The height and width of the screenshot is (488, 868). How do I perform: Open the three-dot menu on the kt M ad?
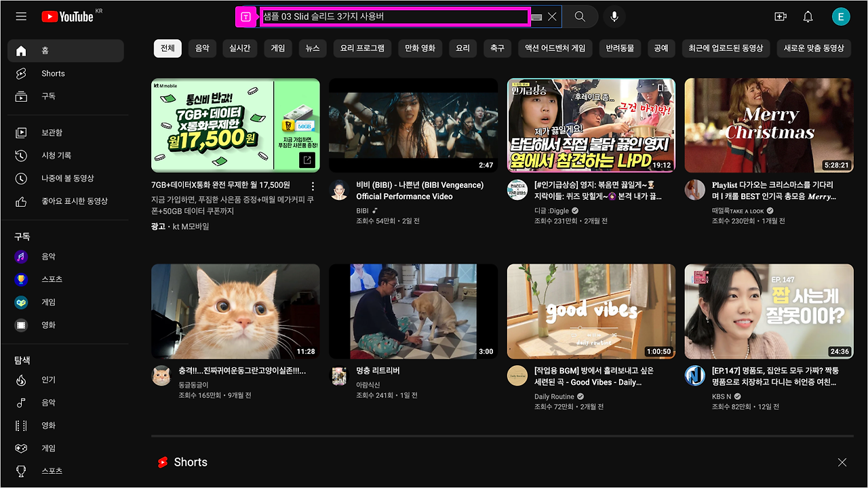(312, 186)
